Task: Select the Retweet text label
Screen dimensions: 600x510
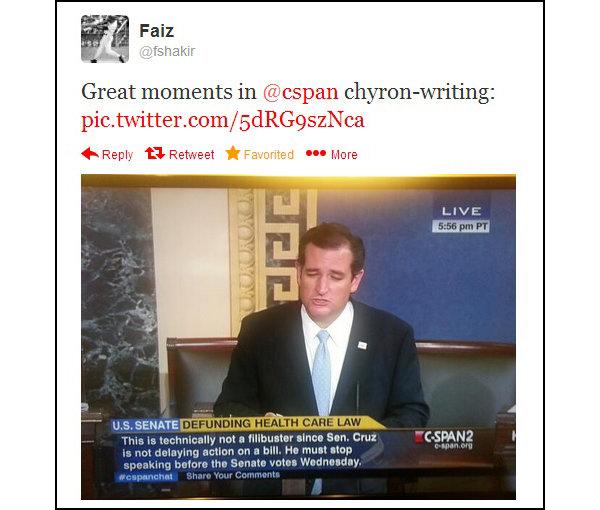Action: coord(191,155)
